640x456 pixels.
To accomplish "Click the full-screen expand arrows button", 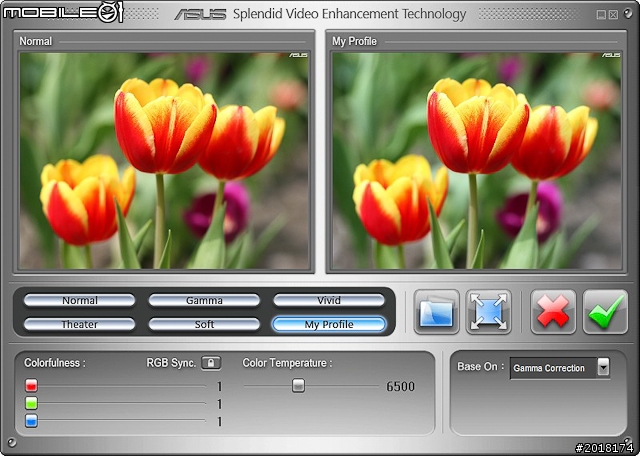I will click(489, 312).
